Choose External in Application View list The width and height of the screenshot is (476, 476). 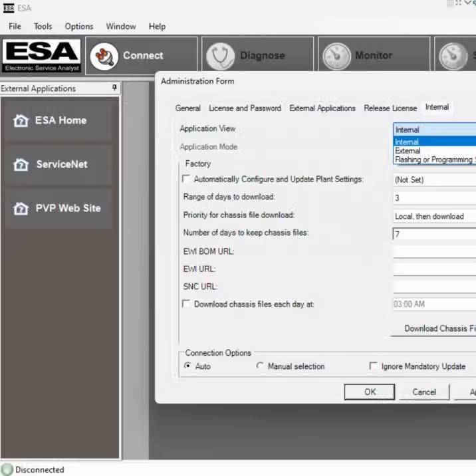tap(408, 151)
